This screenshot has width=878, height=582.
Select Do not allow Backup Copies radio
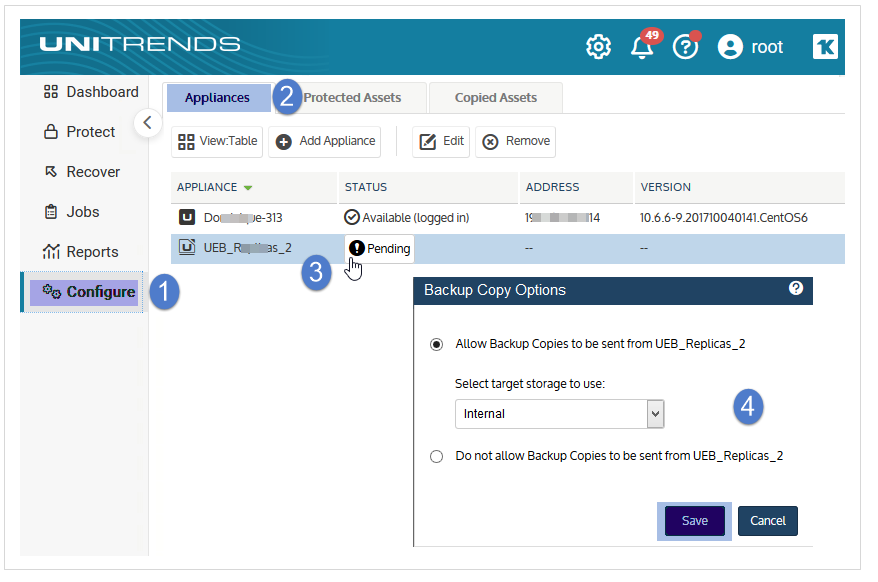(x=436, y=457)
